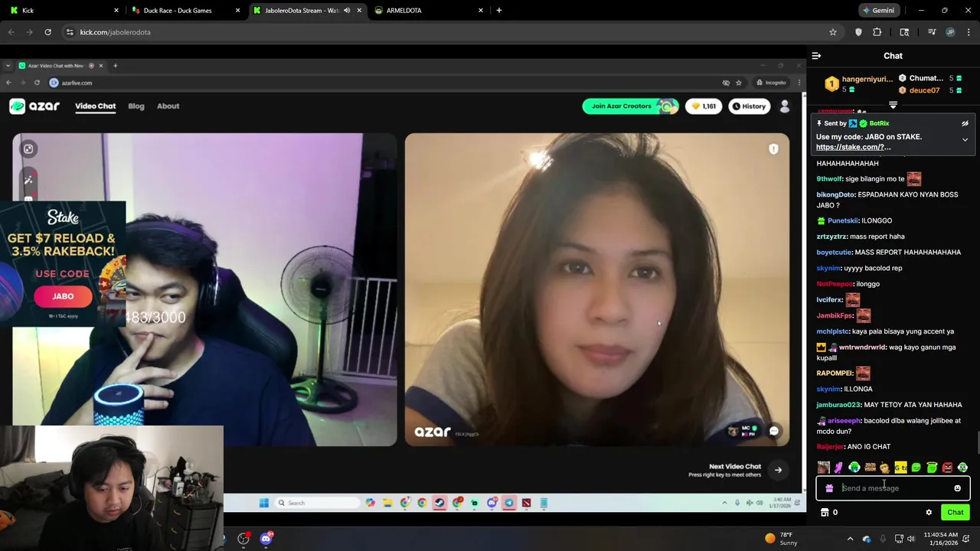Open Azar screen capture icon on left video
This screenshot has height=551, width=980.
[28, 149]
